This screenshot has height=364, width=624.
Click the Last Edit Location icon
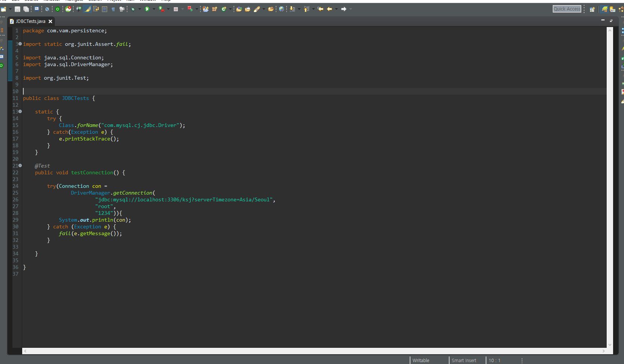[x=320, y=9]
